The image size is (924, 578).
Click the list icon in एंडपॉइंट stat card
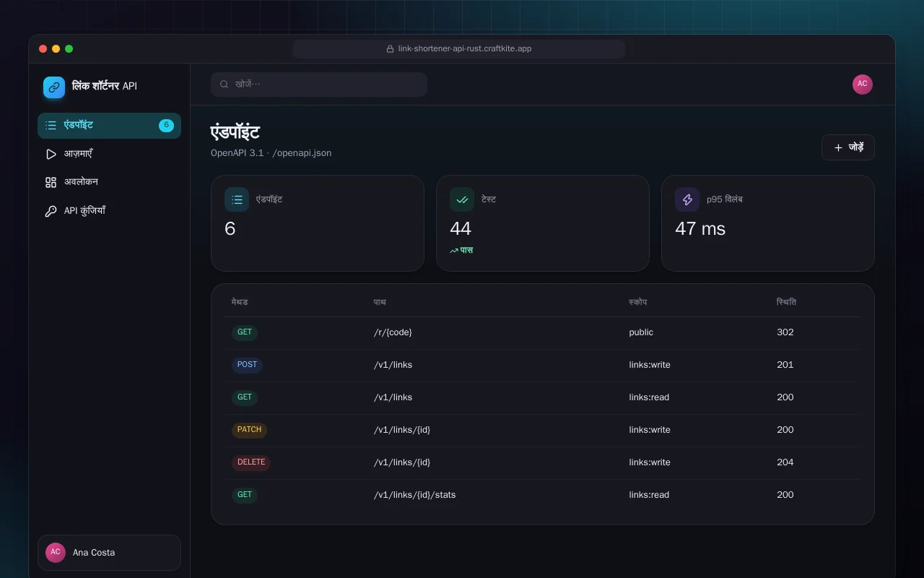click(x=237, y=199)
